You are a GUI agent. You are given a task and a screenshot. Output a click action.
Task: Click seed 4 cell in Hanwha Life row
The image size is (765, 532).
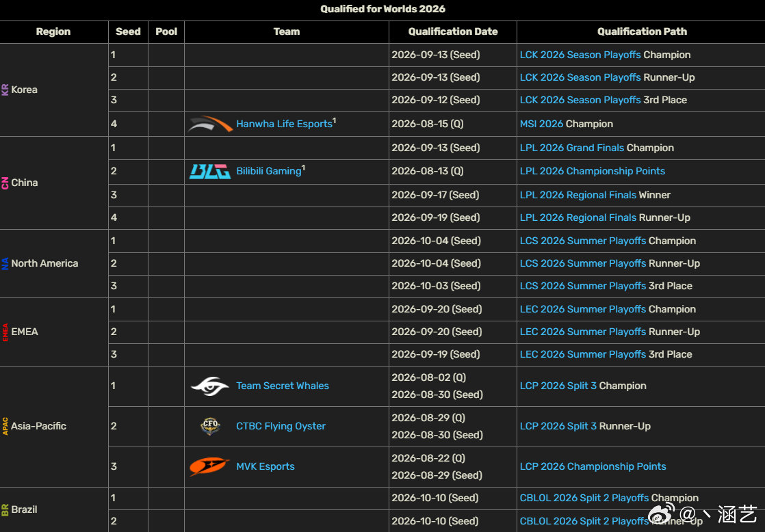pos(128,124)
